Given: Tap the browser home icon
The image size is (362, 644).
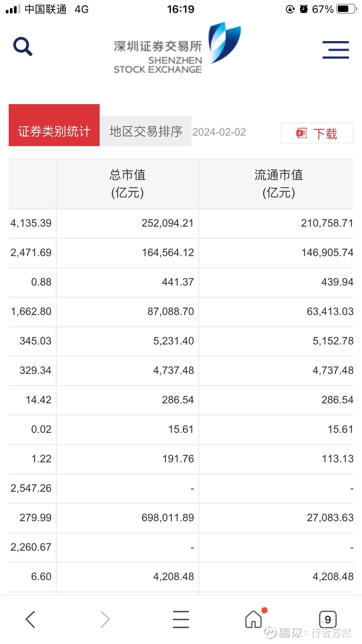Looking at the screenshot, I should tap(254, 619).
